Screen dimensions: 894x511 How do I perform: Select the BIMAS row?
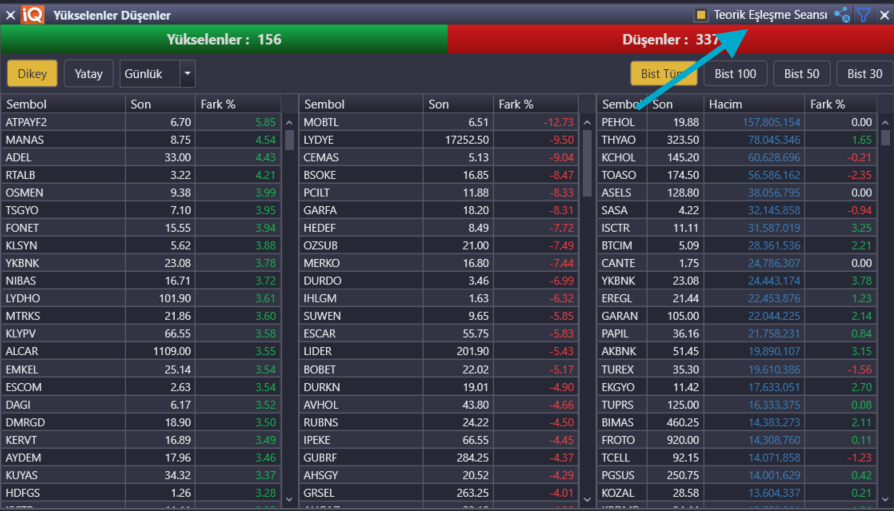pos(737,423)
